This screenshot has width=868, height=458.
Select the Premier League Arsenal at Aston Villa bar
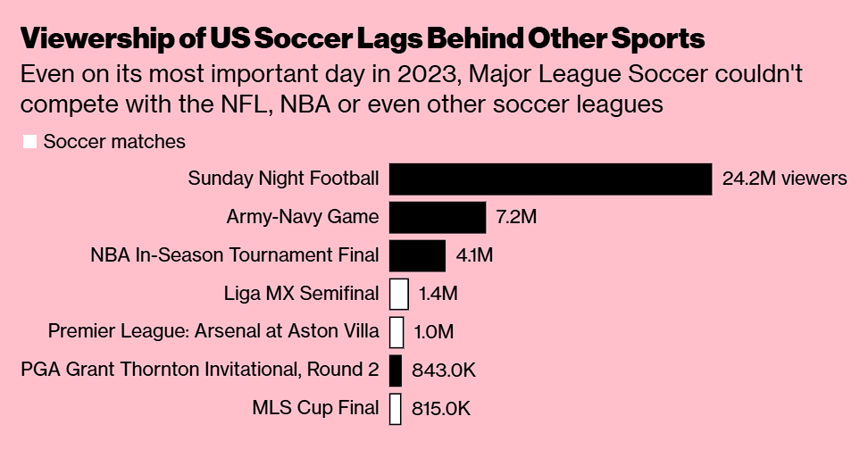click(x=396, y=332)
